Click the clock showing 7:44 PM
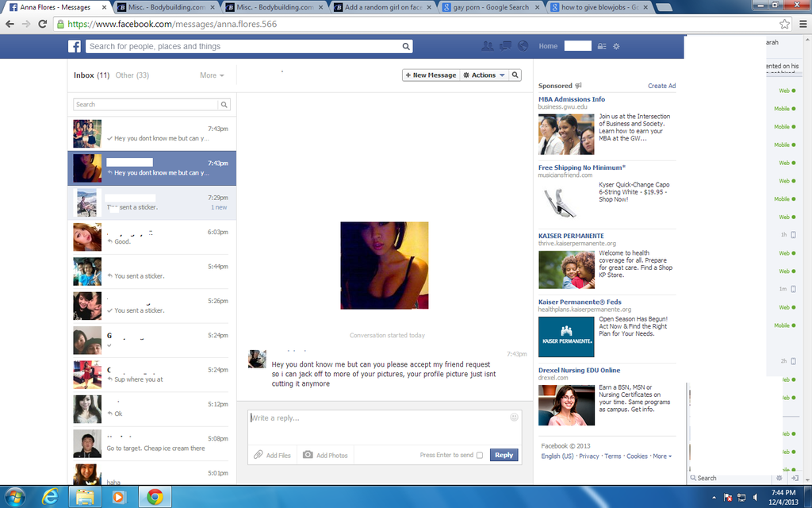This screenshot has height=508, width=812. [783, 492]
